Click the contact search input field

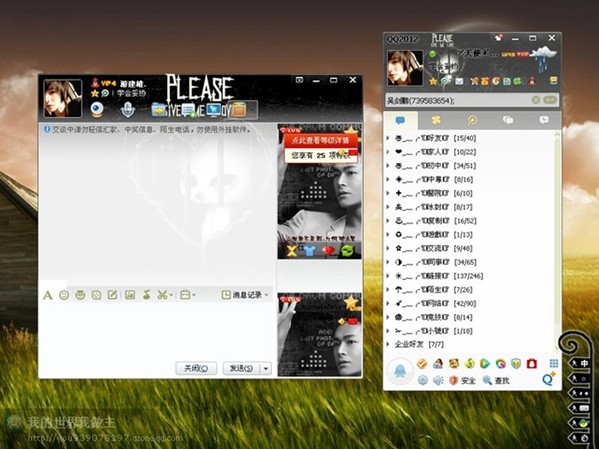click(x=458, y=100)
